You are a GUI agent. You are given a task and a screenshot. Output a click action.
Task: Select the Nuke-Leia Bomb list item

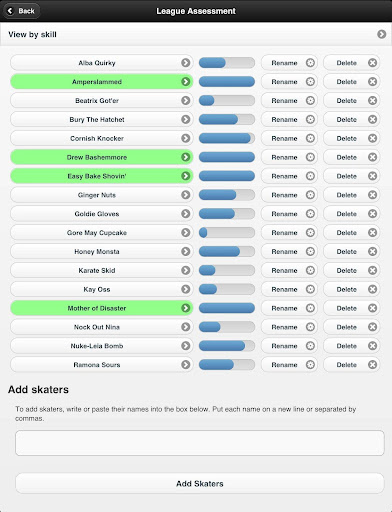(102, 346)
